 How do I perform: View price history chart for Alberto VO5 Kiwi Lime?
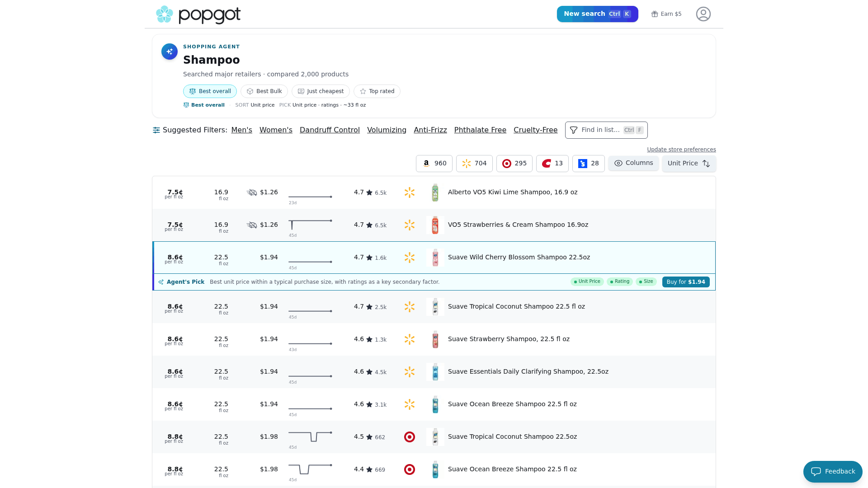pos(310,197)
